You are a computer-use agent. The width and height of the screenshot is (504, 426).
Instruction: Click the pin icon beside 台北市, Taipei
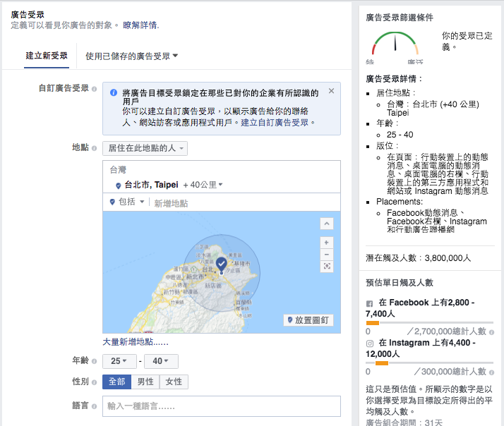tap(119, 185)
